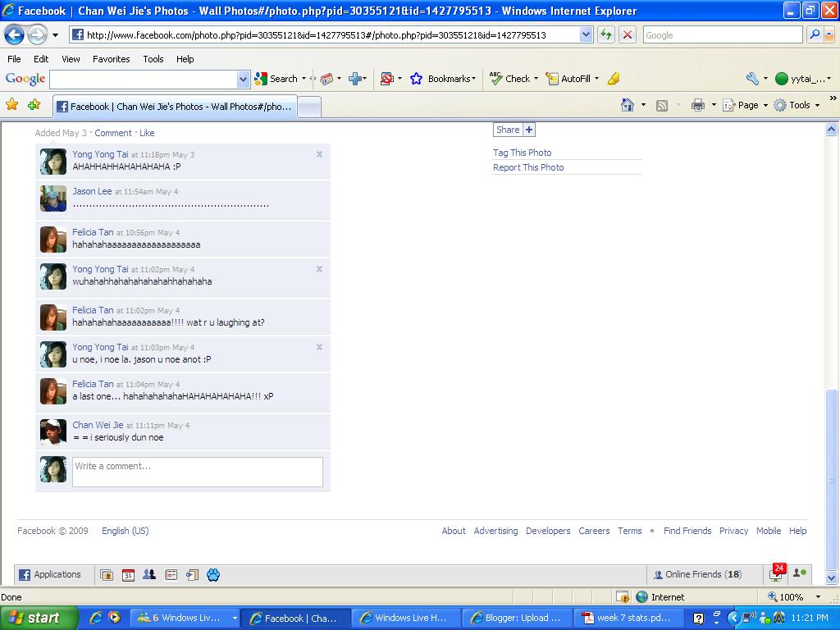Click the Privacy footer link
This screenshot has height=630, width=840.
tap(733, 531)
